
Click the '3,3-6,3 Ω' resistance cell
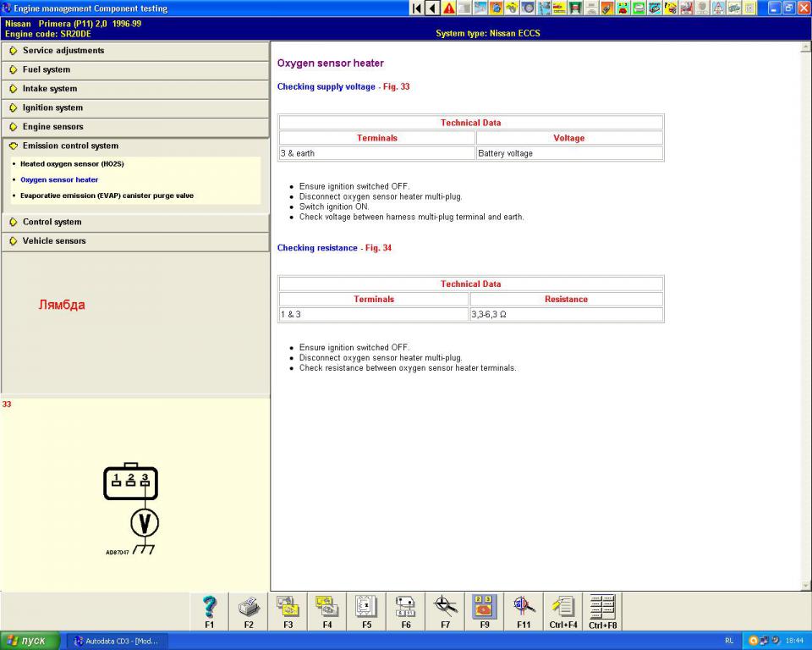(x=567, y=315)
